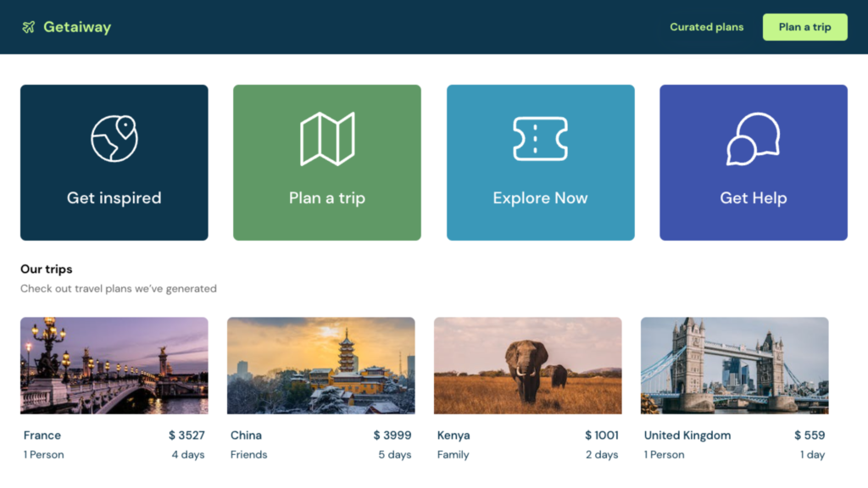Select the Get inspired card label
868x488 pixels.
click(114, 198)
